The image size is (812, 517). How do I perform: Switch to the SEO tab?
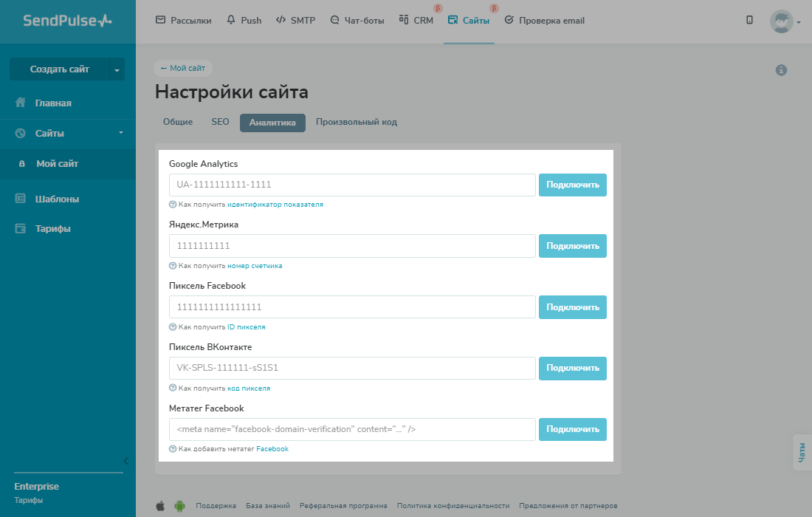[220, 122]
